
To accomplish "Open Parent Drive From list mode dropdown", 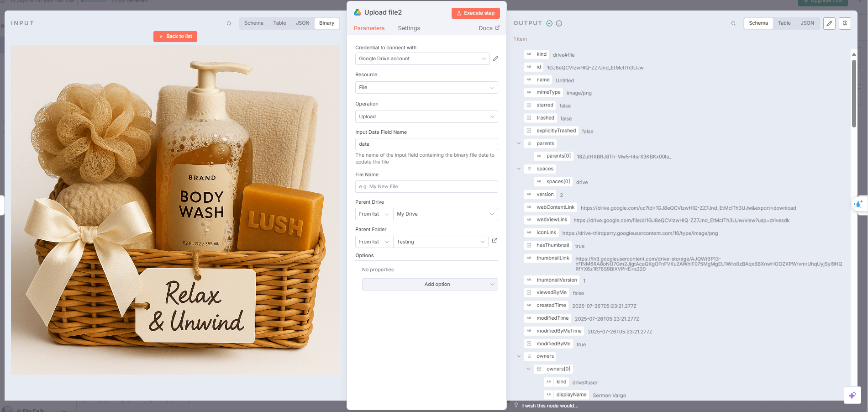I will [x=374, y=214].
